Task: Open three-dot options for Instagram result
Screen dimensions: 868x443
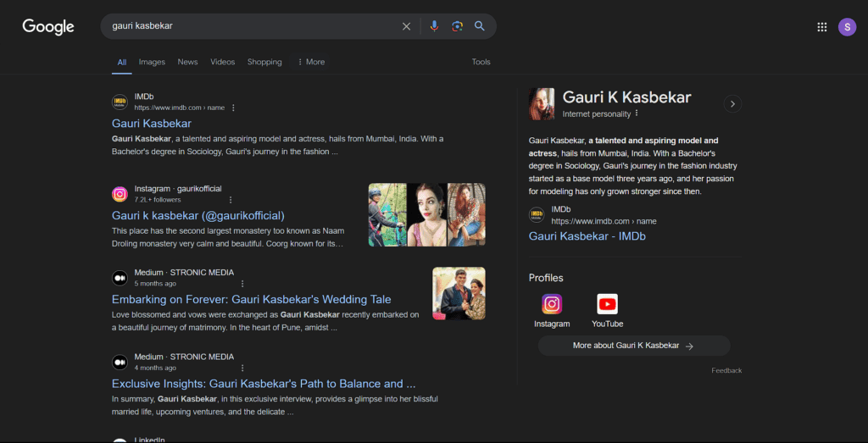Action: point(231,200)
